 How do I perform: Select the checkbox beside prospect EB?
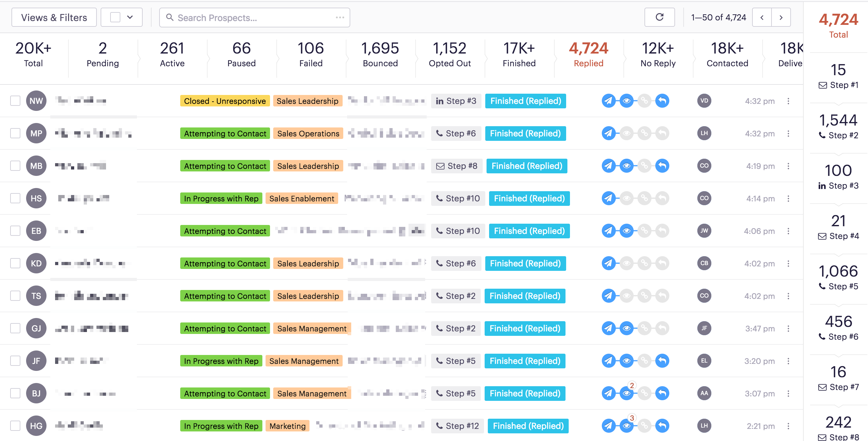point(15,231)
